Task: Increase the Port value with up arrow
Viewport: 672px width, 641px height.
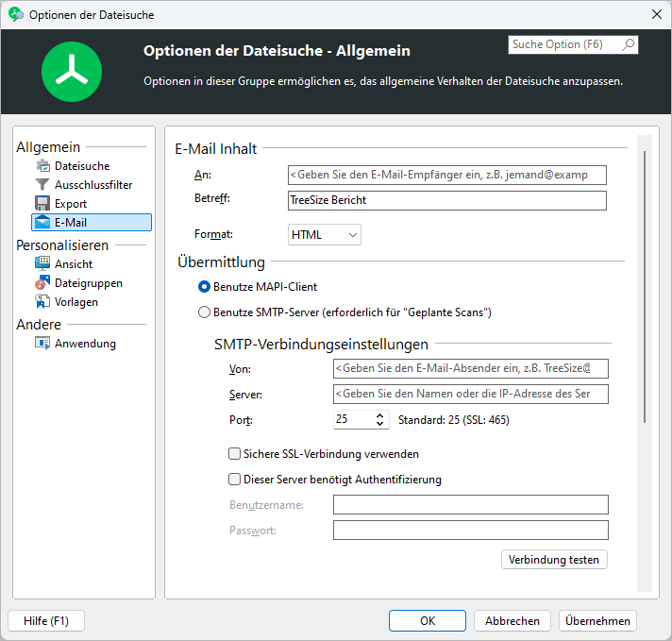Action: pyautogui.click(x=379, y=415)
